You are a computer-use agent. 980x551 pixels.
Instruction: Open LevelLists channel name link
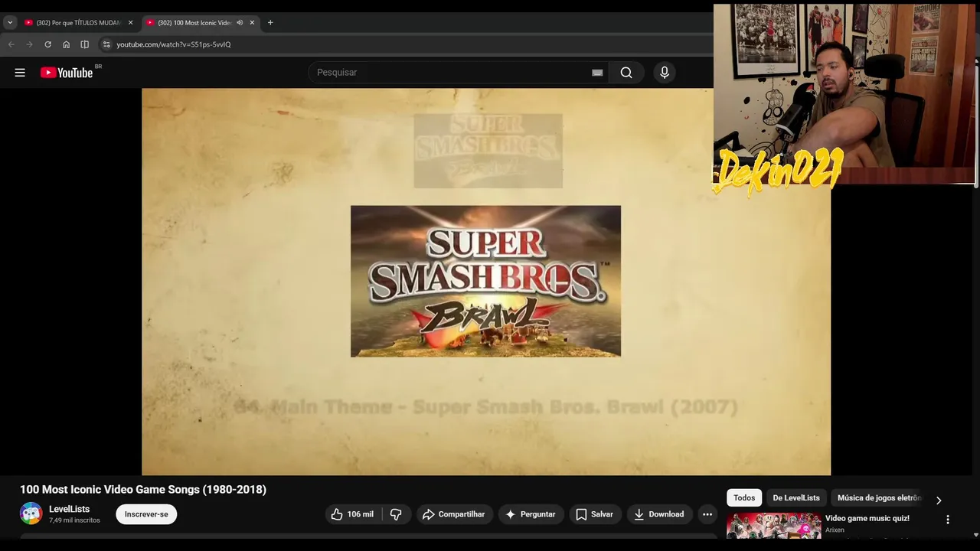[69, 509]
